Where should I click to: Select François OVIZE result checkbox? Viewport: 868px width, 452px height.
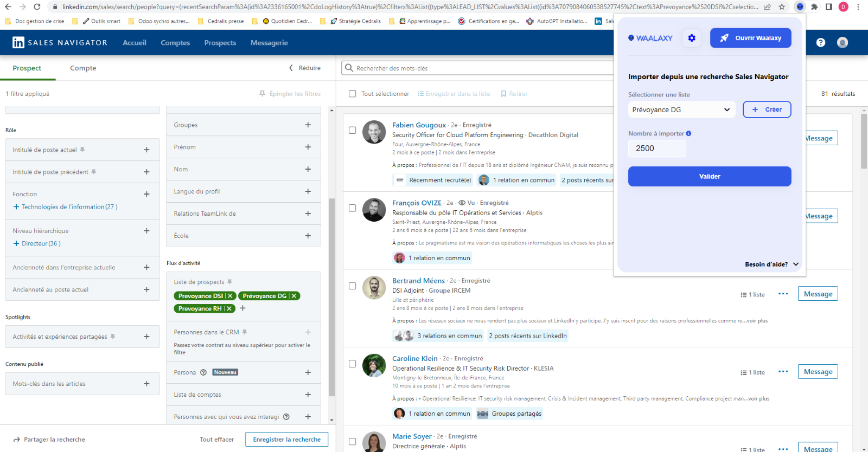click(352, 208)
